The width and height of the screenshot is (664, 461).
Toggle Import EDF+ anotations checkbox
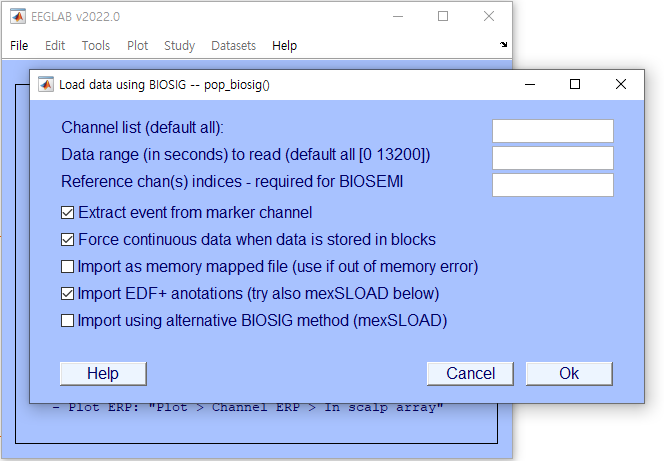pos(67,293)
